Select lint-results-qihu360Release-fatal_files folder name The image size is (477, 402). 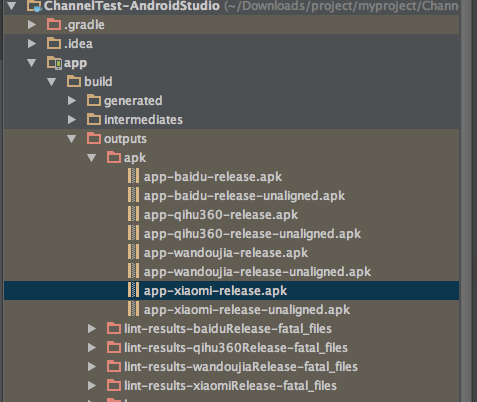pos(236,348)
